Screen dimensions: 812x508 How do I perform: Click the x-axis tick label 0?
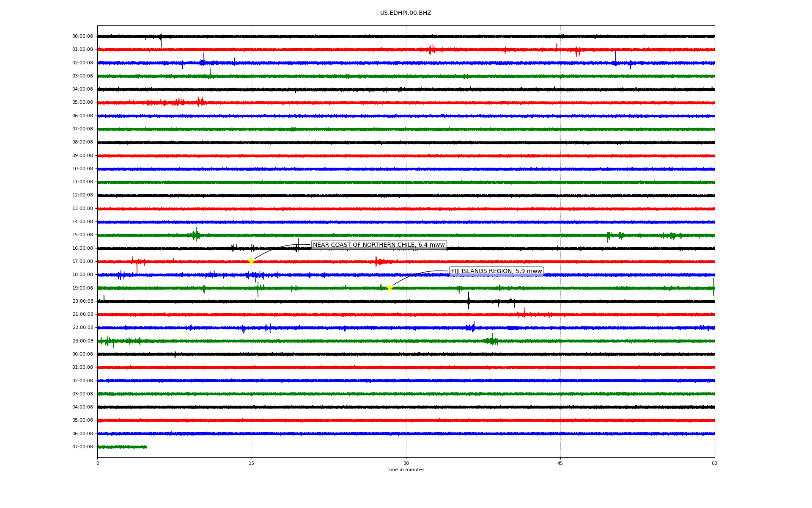98,463
